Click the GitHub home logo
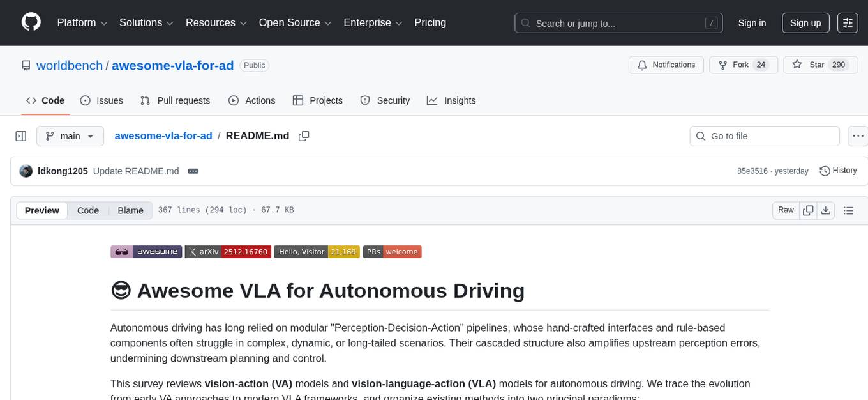 click(31, 22)
